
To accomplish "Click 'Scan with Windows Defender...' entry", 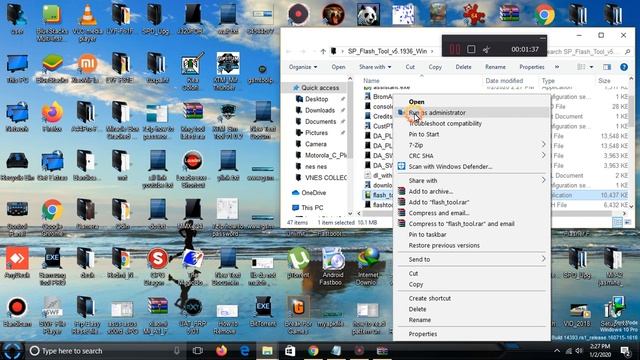I will (450, 167).
